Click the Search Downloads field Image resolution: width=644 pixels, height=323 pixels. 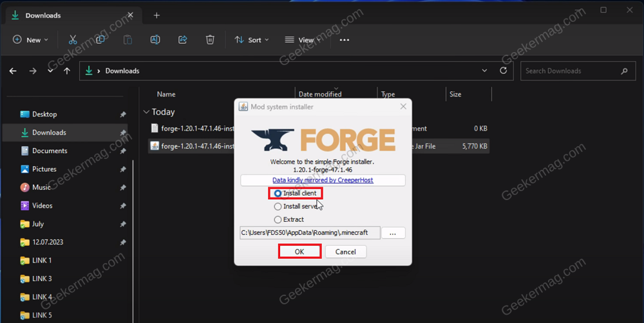click(578, 71)
